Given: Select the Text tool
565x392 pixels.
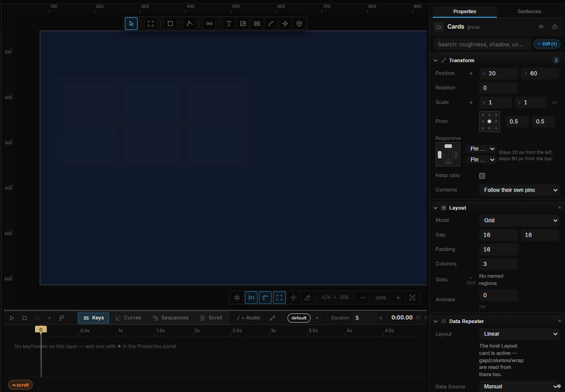Looking at the screenshot, I should [x=229, y=24].
